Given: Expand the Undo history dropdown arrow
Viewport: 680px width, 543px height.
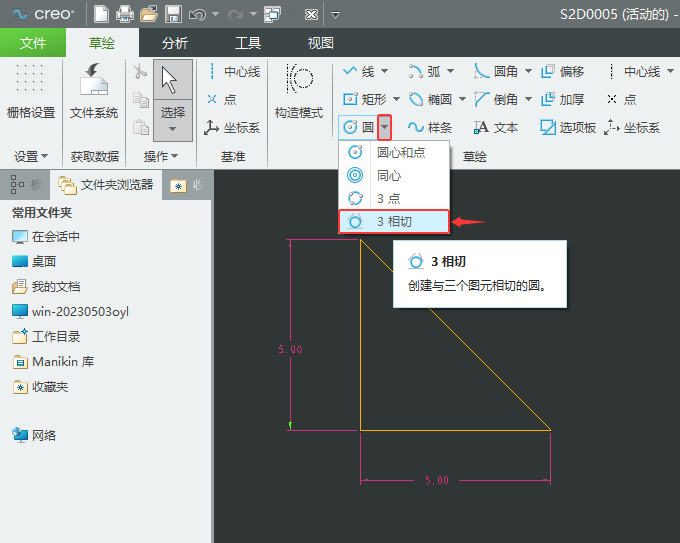Looking at the screenshot, I should point(216,14).
